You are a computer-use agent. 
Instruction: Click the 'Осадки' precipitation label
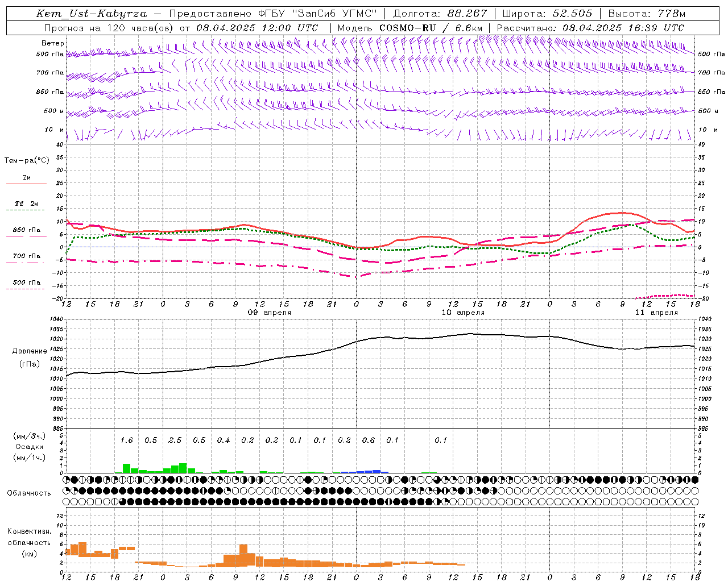(30, 447)
